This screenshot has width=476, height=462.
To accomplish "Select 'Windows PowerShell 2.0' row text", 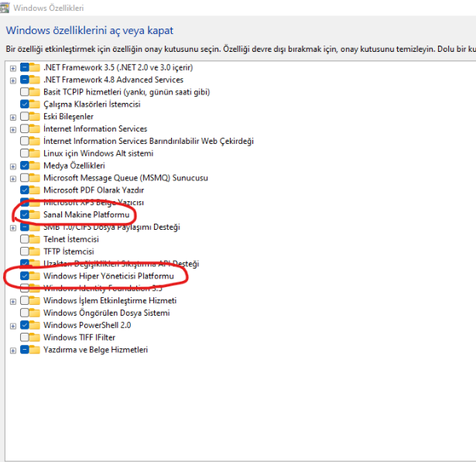I will tap(87, 325).
